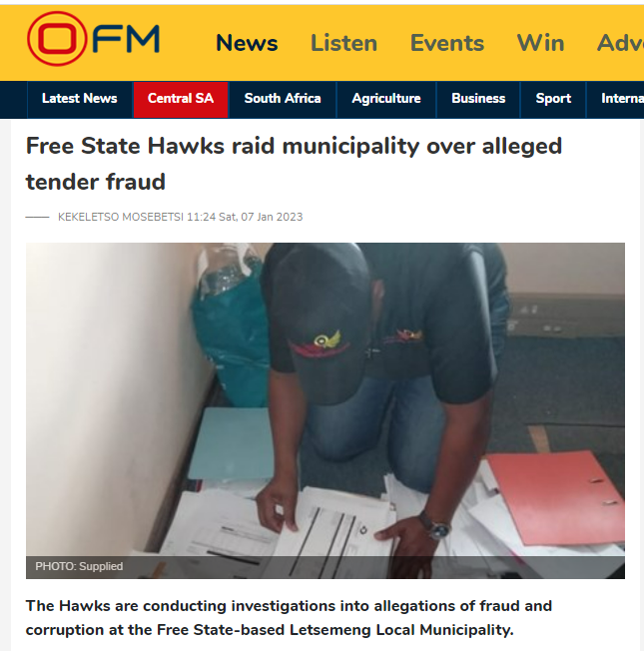Go to the Events section
The height and width of the screenshot is (651, 644).
(446, 43)
